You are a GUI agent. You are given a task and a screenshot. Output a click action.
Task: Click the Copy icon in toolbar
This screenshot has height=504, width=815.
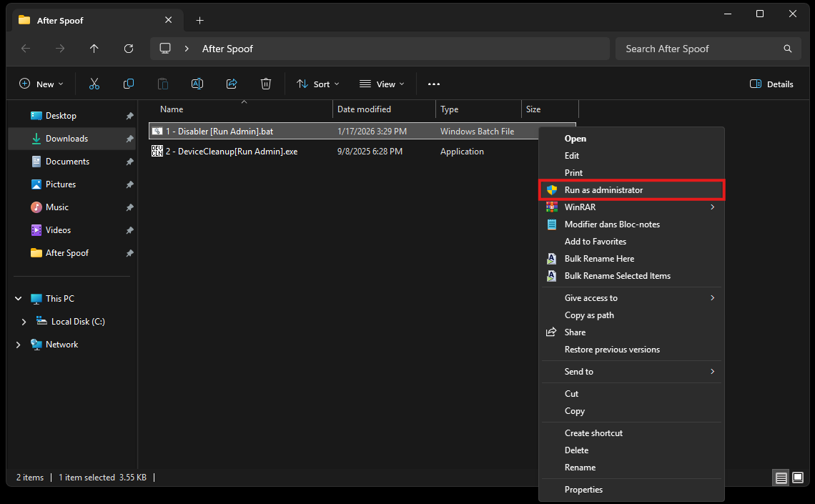129,84
